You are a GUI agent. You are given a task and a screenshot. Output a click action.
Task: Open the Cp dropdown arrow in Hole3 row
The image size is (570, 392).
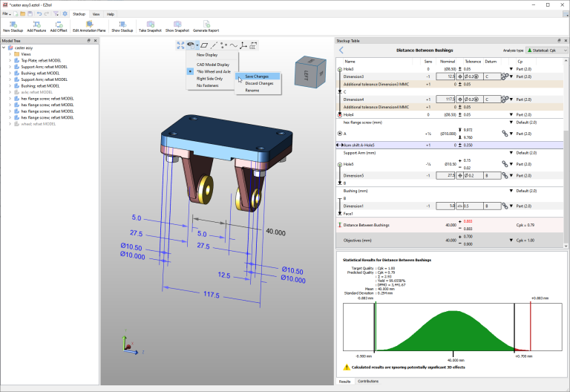point(511,69)
